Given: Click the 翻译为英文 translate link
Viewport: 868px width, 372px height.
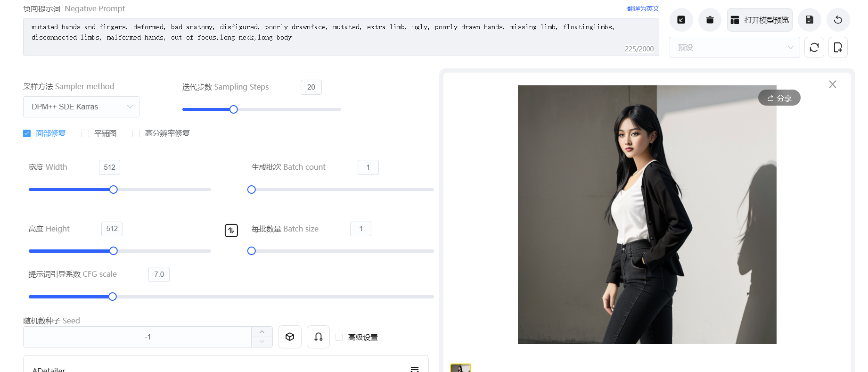Looking at the screenshot, I should (643, 8).
